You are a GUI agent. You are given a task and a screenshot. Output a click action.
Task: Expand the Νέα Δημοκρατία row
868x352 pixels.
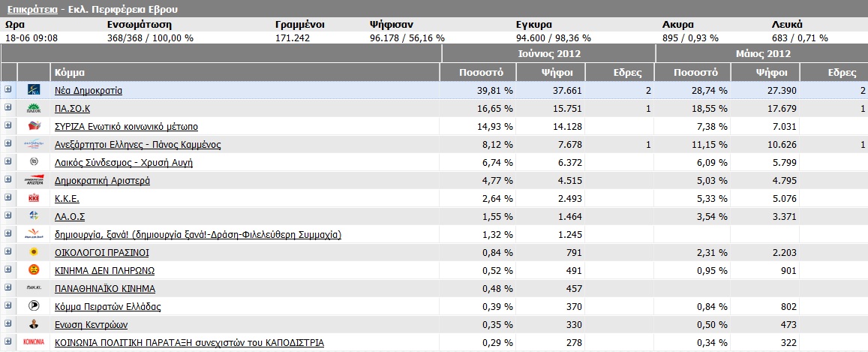(x=8, y=90)
